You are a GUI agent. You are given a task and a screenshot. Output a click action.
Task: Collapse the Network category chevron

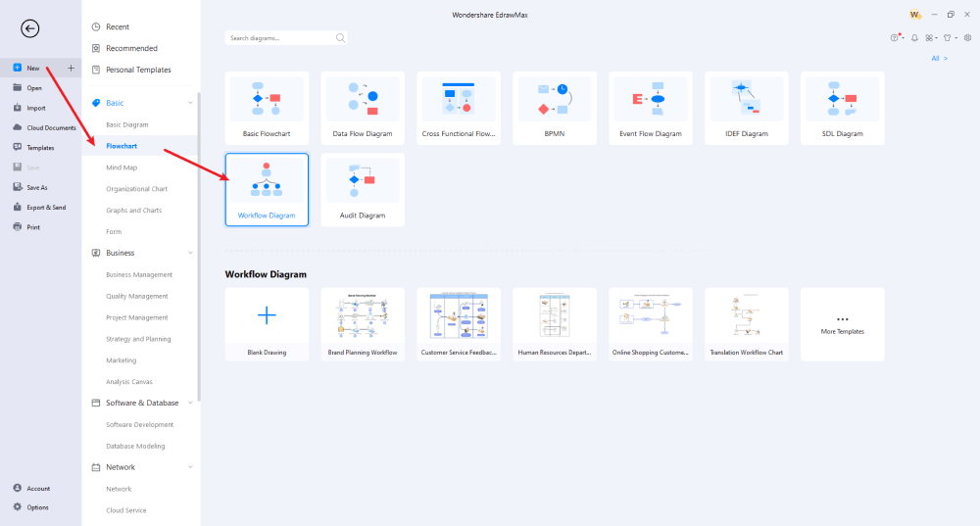coord(190,467)
